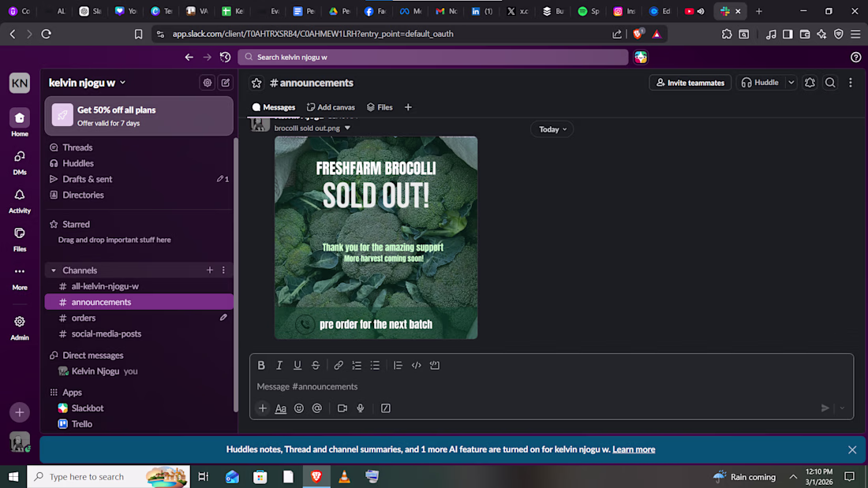Switch to the Files tab
The image size is (868, 488).
[x=380, y=107]
